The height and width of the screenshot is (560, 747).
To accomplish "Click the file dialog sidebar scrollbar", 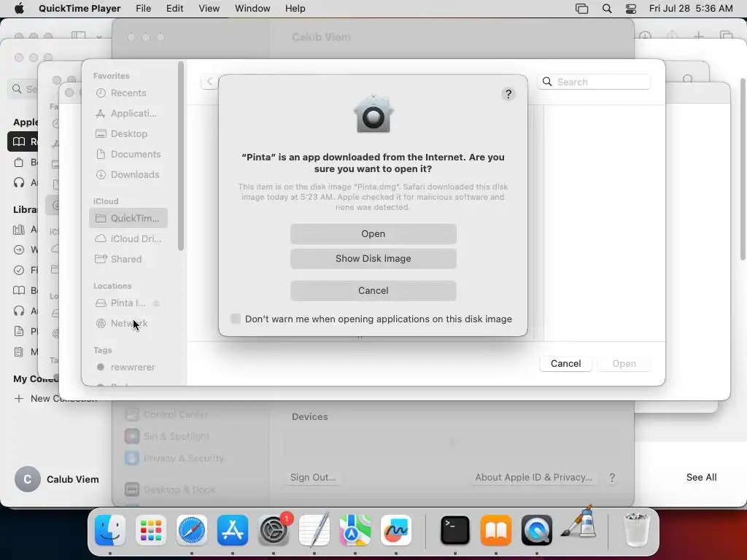I will (181, 156).
